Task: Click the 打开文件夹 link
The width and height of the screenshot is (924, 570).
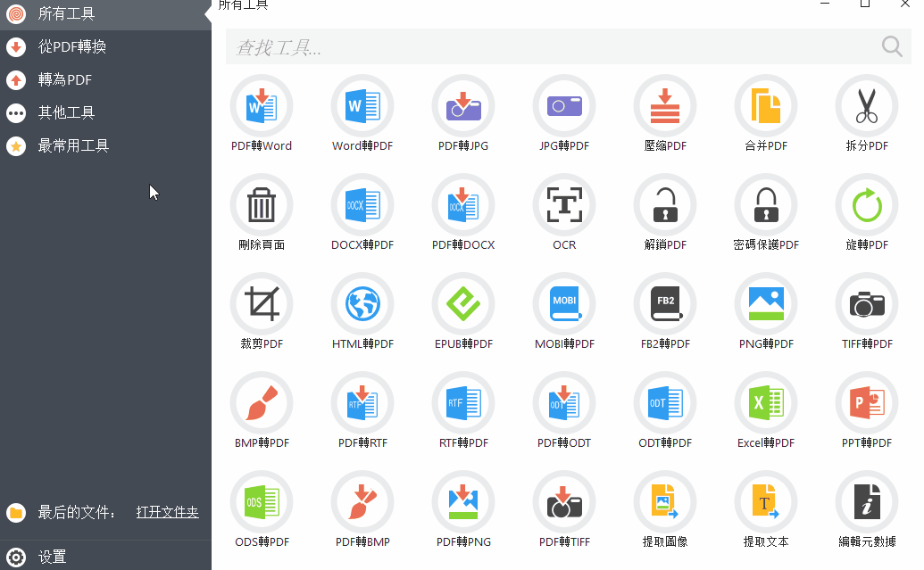Action: tap(167, 513)
